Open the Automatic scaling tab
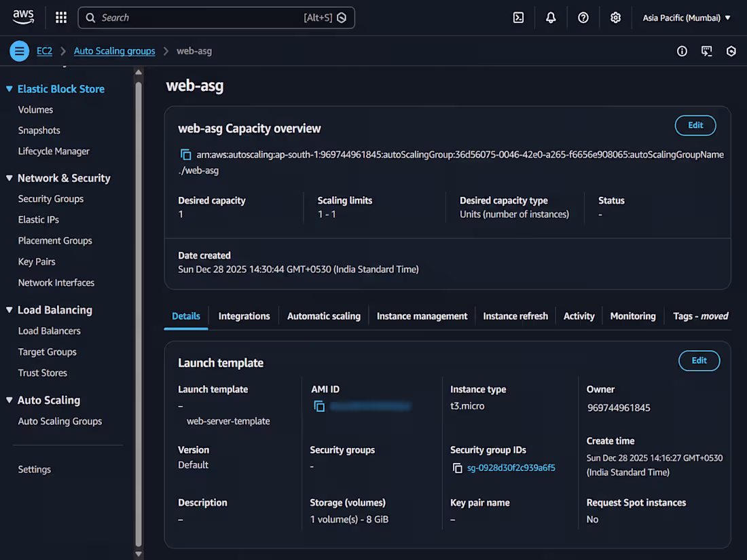Viewport: 747px width, 560px height. click(x=324, y=316)
